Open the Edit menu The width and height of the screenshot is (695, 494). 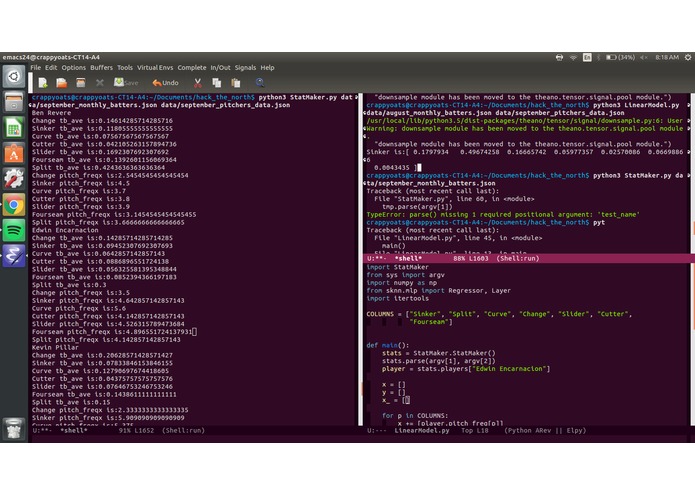point(51,67)
